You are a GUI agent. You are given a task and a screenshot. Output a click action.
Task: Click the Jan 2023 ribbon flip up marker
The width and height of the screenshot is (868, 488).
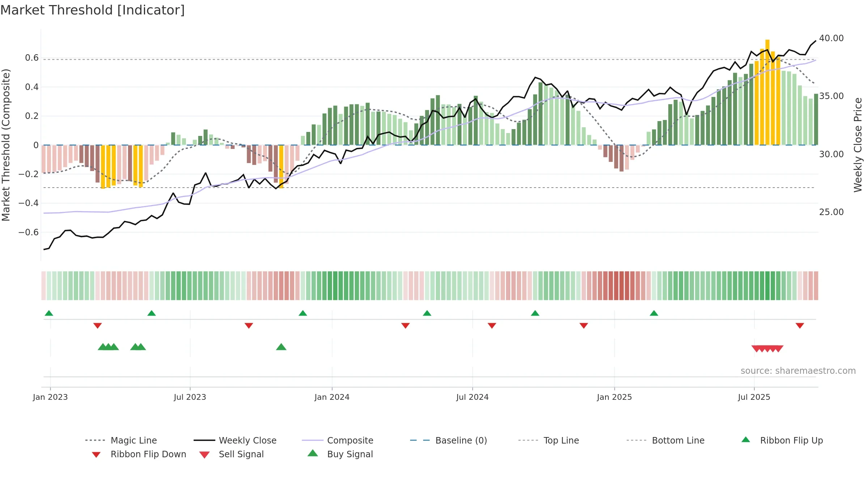point(49,313)
